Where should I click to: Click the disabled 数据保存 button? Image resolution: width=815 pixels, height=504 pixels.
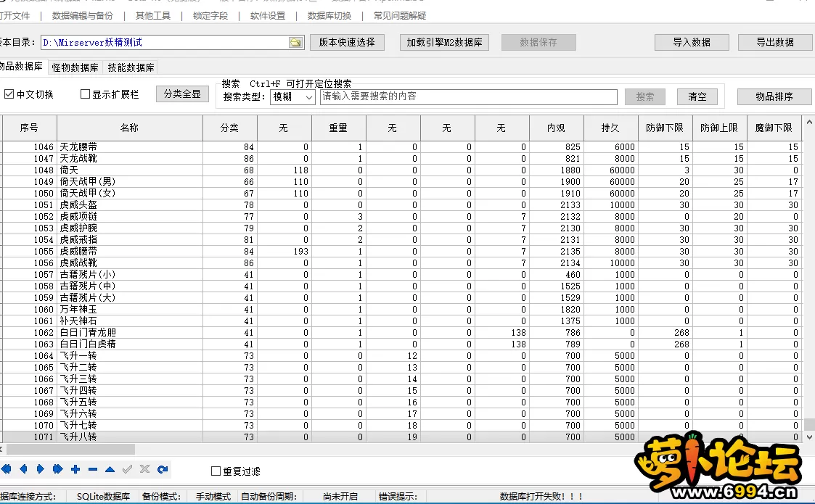(538, 42)
